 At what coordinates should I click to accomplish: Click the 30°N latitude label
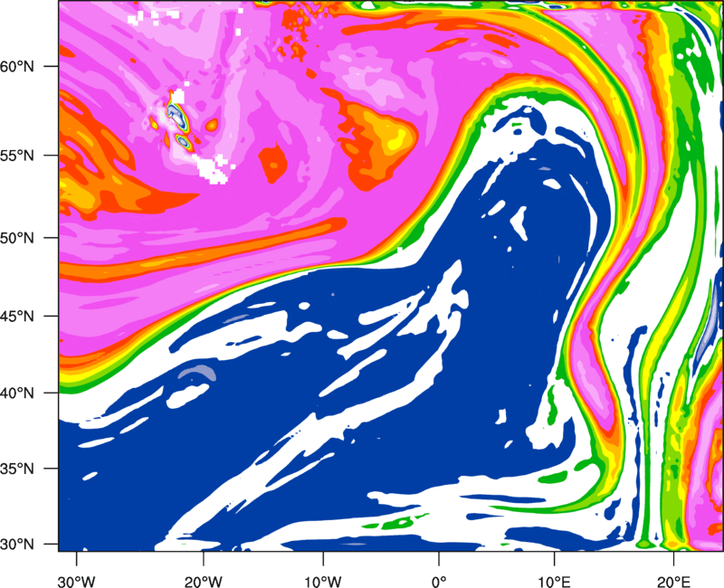[17, 545]
